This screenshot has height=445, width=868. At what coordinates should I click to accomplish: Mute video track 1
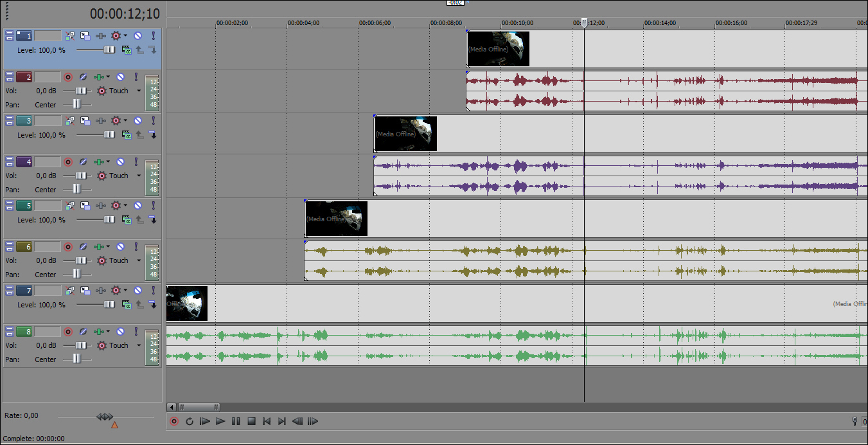point(137,35)
